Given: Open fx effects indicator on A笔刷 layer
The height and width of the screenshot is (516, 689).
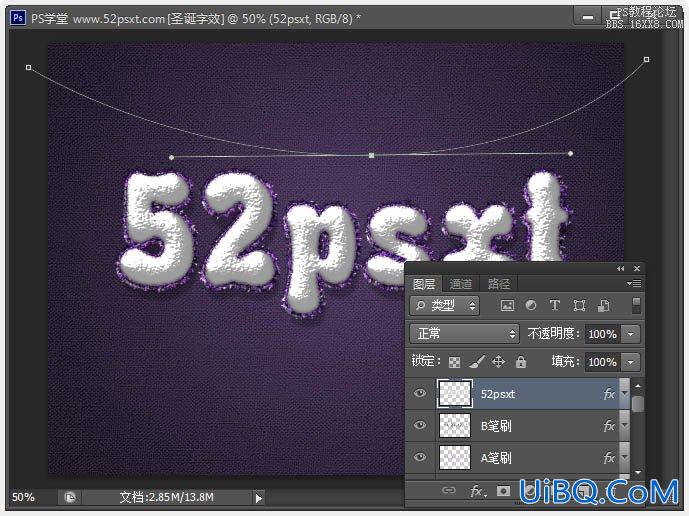Looking at the screenshot, I should coord(609,458).
